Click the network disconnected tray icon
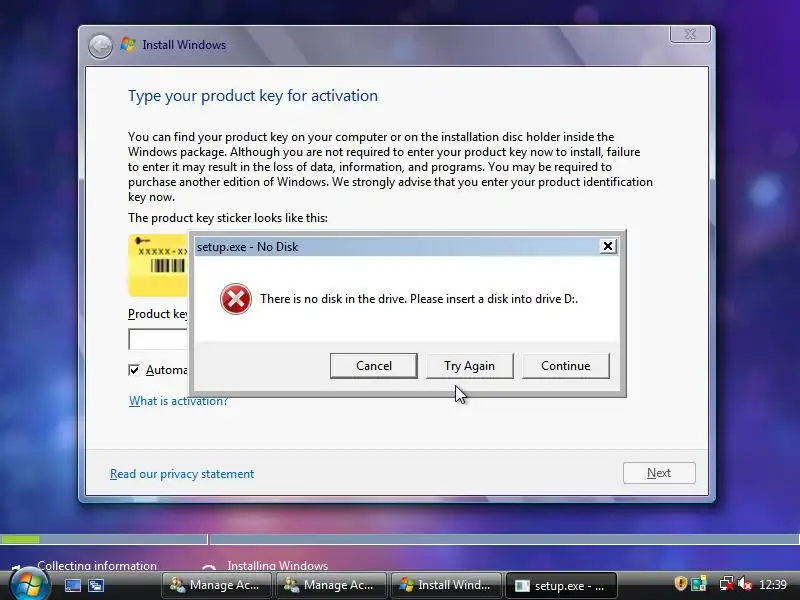800x600 pixels. click(x=727, y=583)
